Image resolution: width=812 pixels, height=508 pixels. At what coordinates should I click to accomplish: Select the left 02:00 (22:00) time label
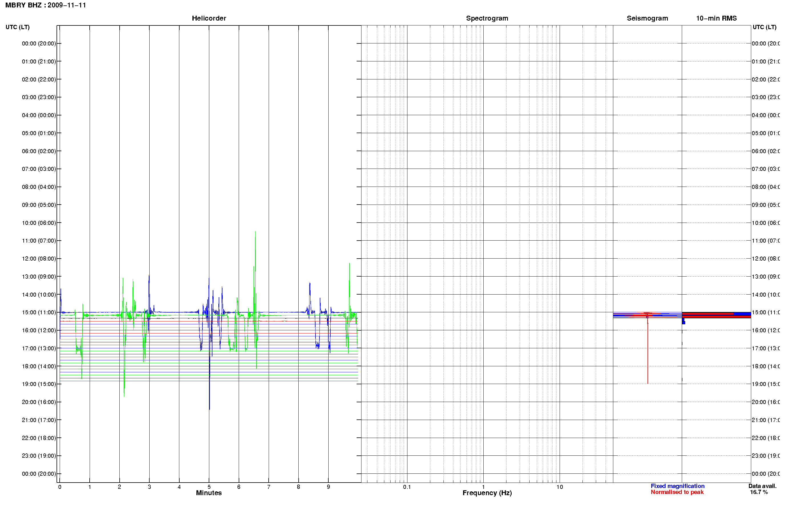39,79
